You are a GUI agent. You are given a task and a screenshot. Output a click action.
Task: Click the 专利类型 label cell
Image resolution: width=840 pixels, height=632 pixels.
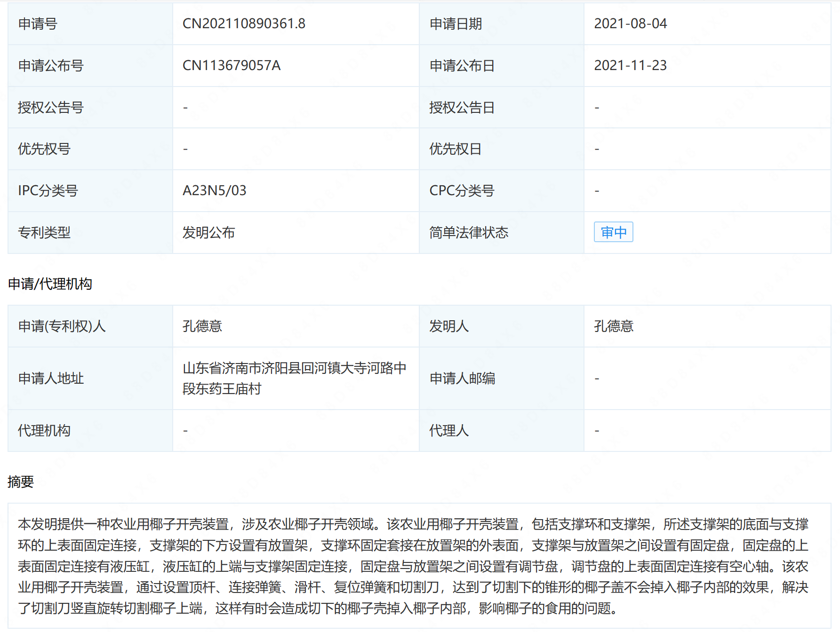click(x=90, y=232)
